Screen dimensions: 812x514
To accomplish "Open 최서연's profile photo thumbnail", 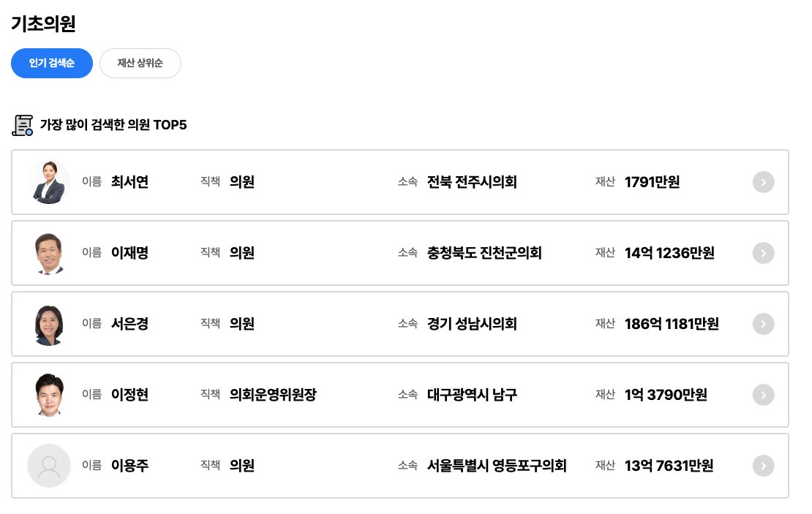I will coord(49,182).
